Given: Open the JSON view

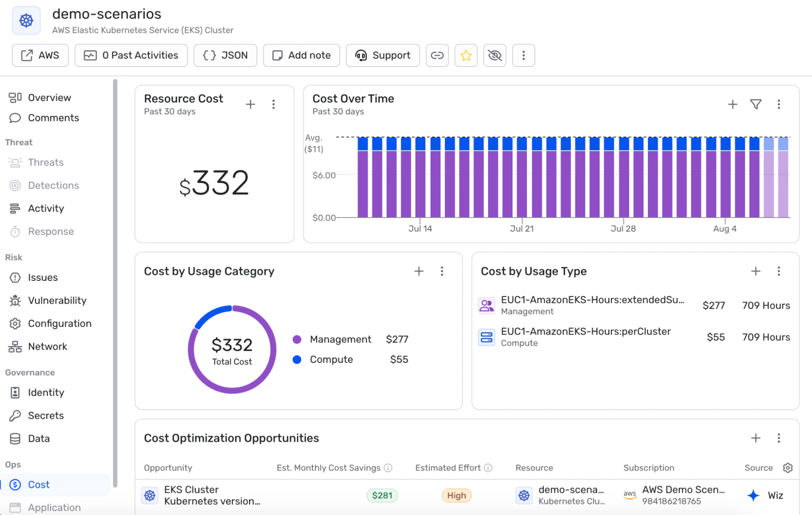Looking at the screenshot, I should point(225,55).
